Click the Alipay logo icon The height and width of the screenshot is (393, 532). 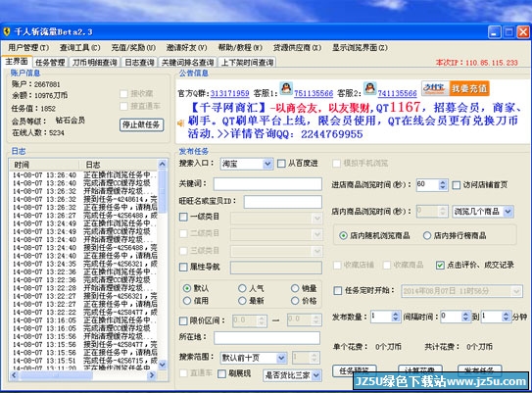coord(435,88)
